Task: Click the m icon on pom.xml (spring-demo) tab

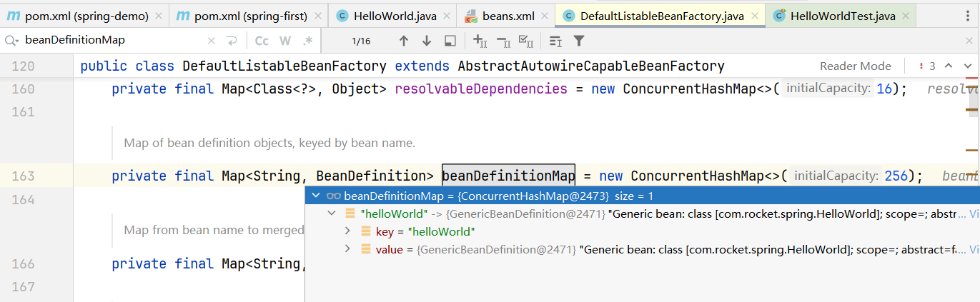Action: [12, 16]
